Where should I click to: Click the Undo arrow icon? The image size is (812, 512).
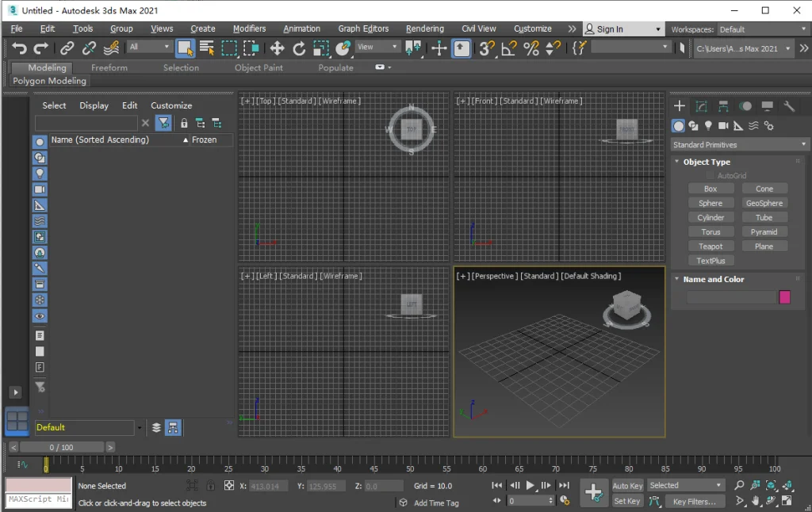pos(19,48)
